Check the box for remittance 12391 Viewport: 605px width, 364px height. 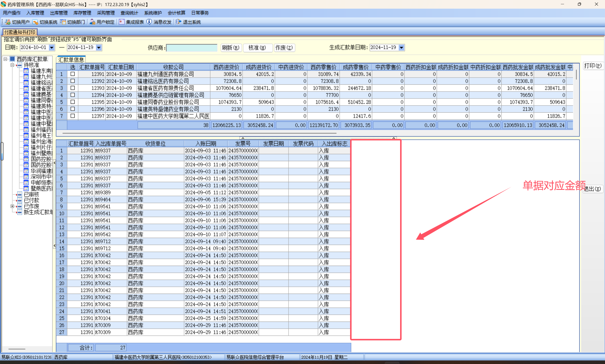(73, 74)
